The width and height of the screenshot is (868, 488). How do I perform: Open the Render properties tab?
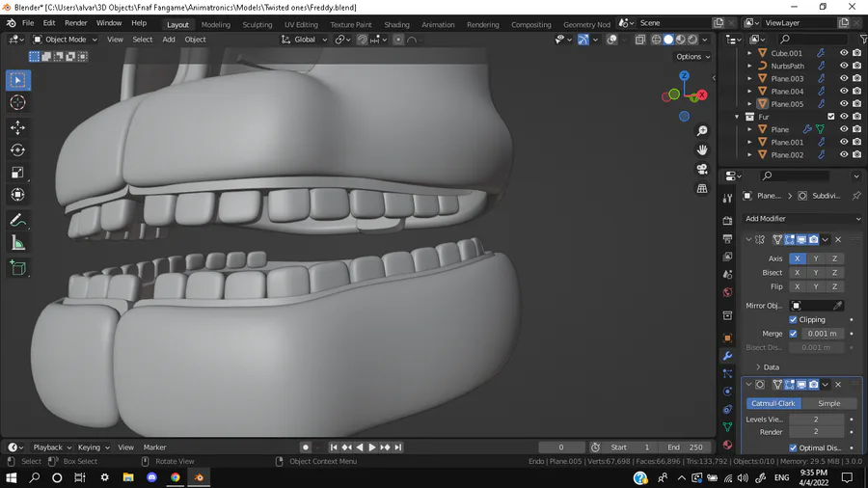727,220
